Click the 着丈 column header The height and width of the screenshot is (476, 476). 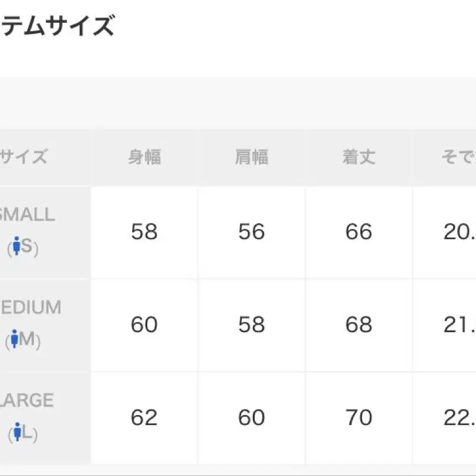tap(359, 157)
